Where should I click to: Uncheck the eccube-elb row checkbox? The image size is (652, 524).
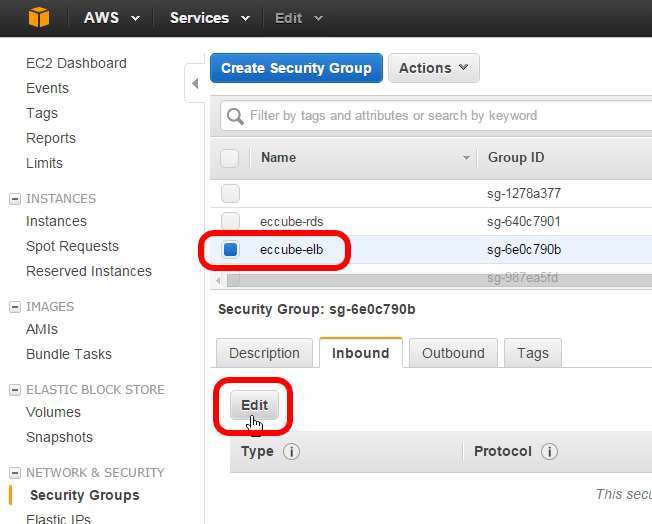tap(230, 250)
